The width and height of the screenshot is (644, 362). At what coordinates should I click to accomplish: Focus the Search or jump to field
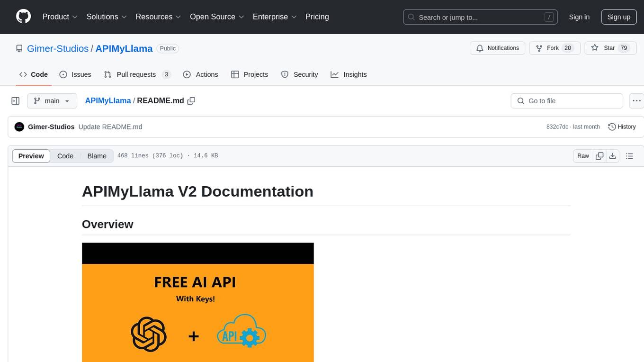pyautogui.click(x=480, y=17)
